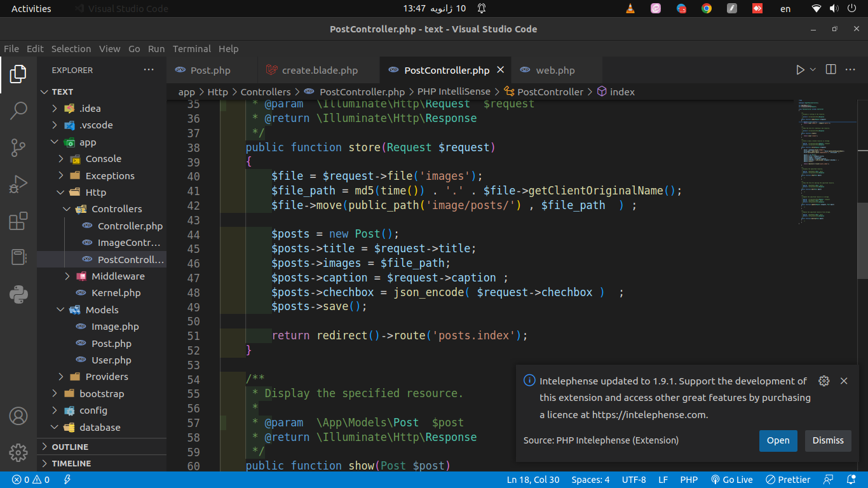Click the feedback icon in status bar

pos(828,480)
